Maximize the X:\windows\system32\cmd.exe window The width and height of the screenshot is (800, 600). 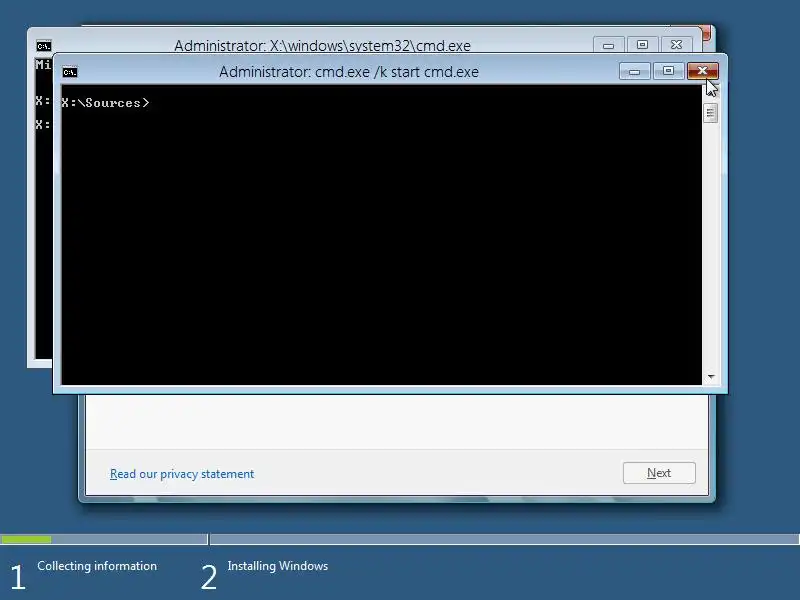[x=642, y=45]
